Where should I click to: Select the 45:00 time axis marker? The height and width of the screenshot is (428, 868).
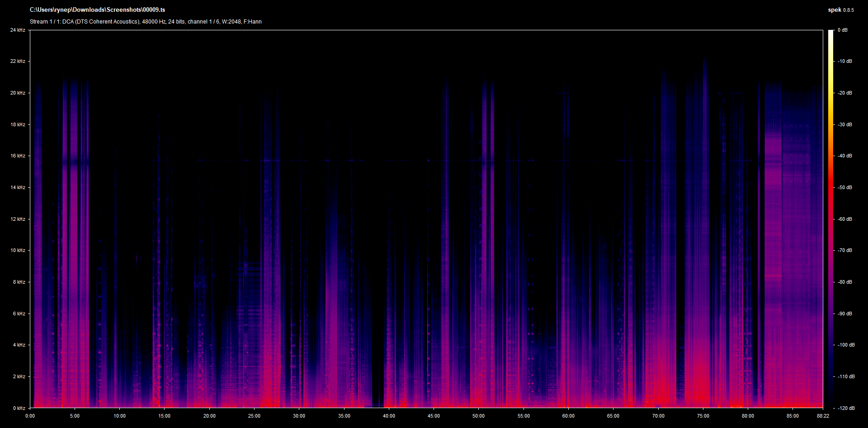coord(434,416)
